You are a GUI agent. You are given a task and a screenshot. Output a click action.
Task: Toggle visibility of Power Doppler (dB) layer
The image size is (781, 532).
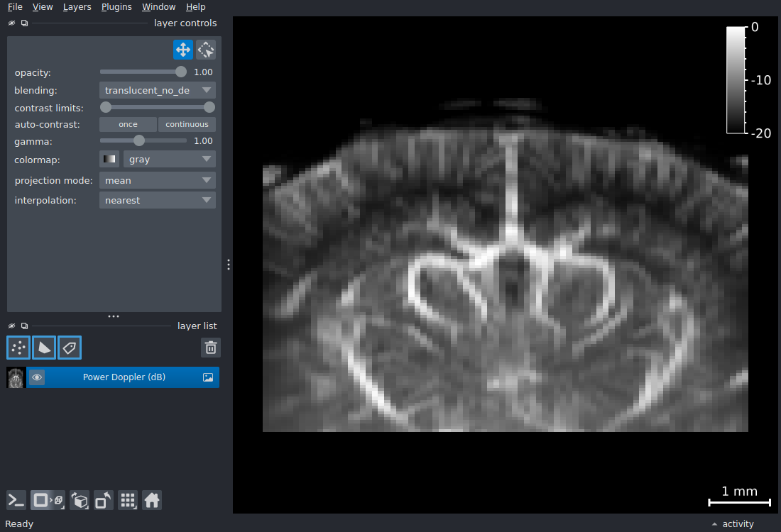pyautogui.click(x=37, y=377)
